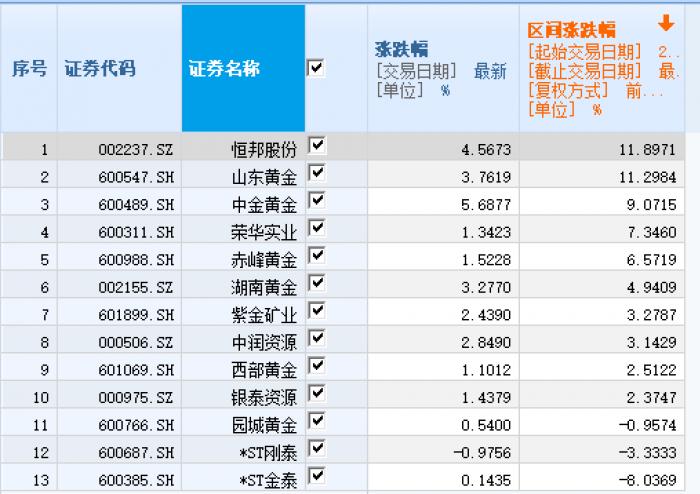Toggle the checkbox for 荣华实业

317,228
